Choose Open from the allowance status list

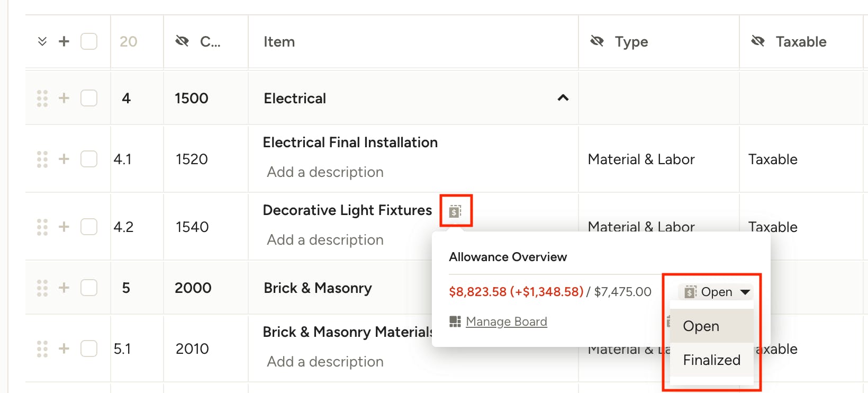[712, 326]
